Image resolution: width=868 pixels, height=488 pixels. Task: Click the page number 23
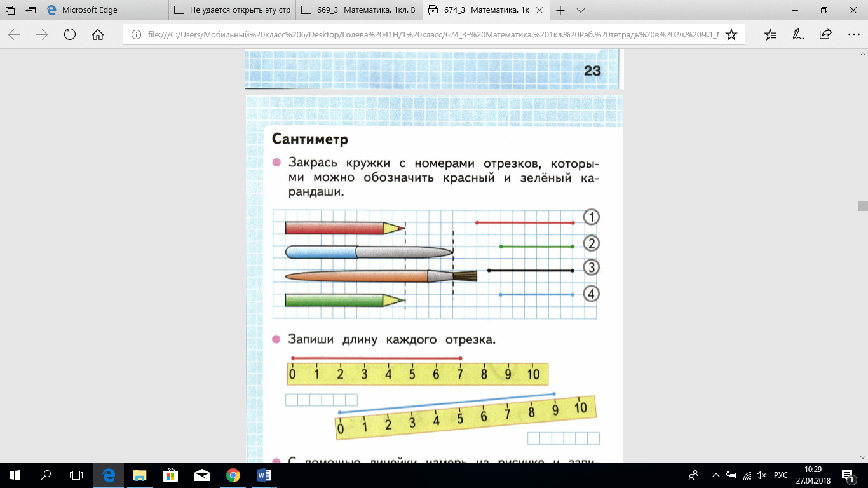tap(592, 71)
